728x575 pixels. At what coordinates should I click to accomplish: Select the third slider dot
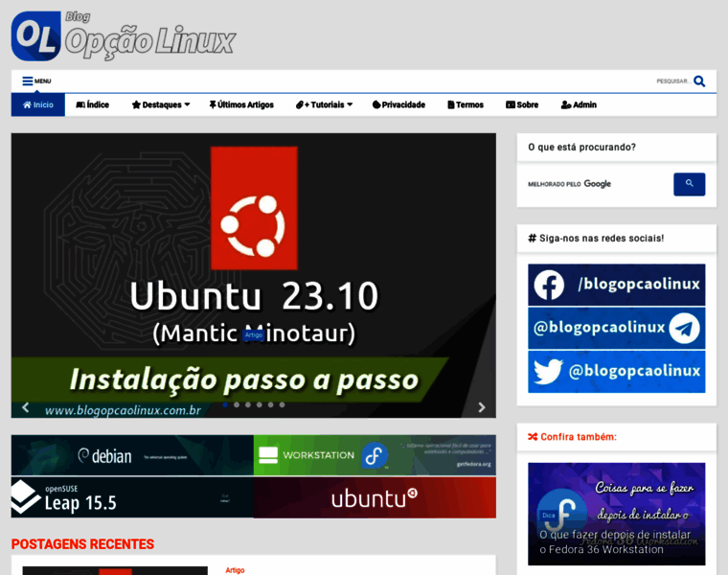pos(248,405)
